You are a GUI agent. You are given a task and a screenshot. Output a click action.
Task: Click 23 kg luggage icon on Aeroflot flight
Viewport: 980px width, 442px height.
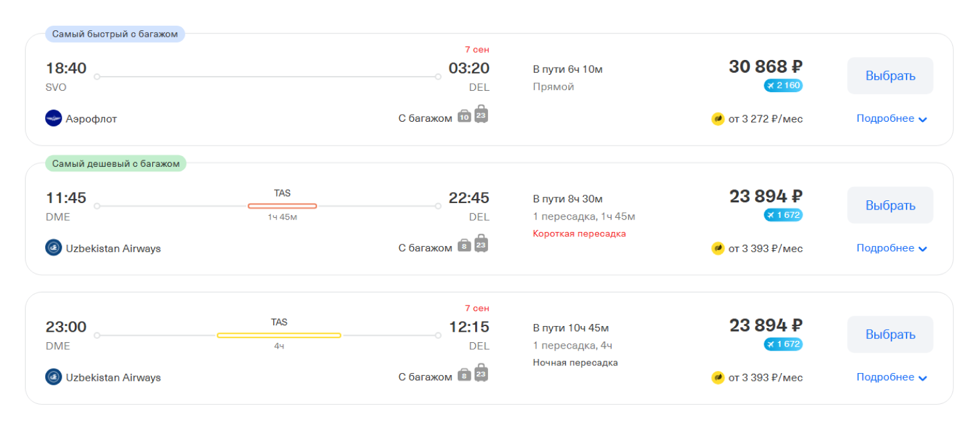pyautogui.click(x=481, y=114)
